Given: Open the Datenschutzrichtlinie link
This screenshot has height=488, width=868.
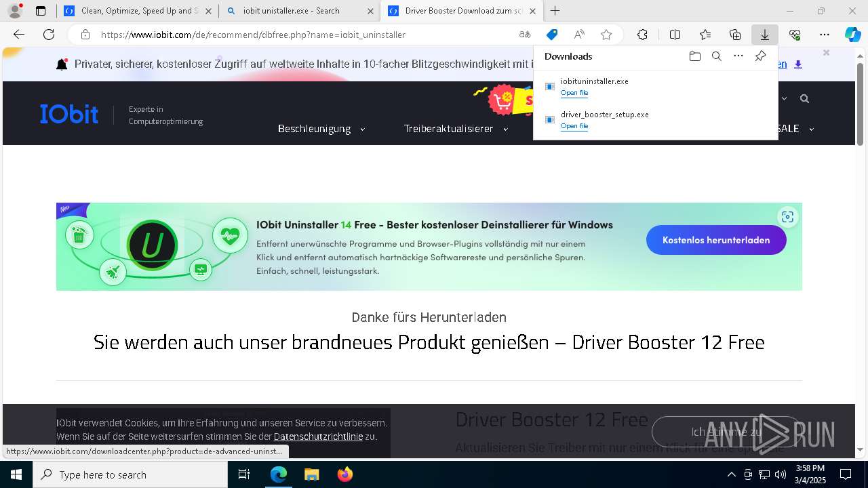Looking at the screenshot, I should click(x=318, y=436).
